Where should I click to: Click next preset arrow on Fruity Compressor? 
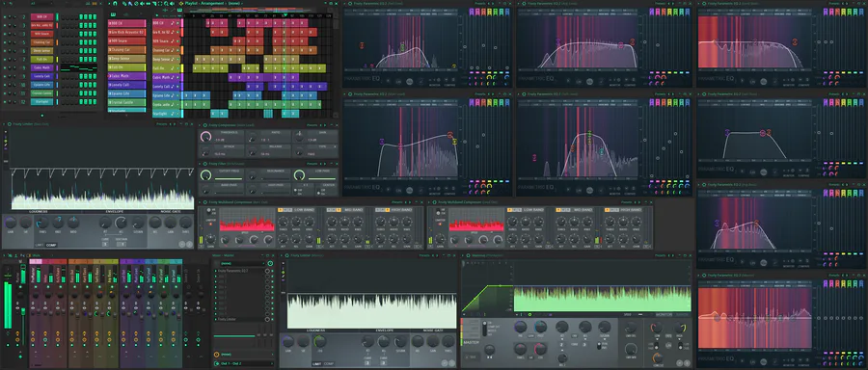tap(325, 125)
